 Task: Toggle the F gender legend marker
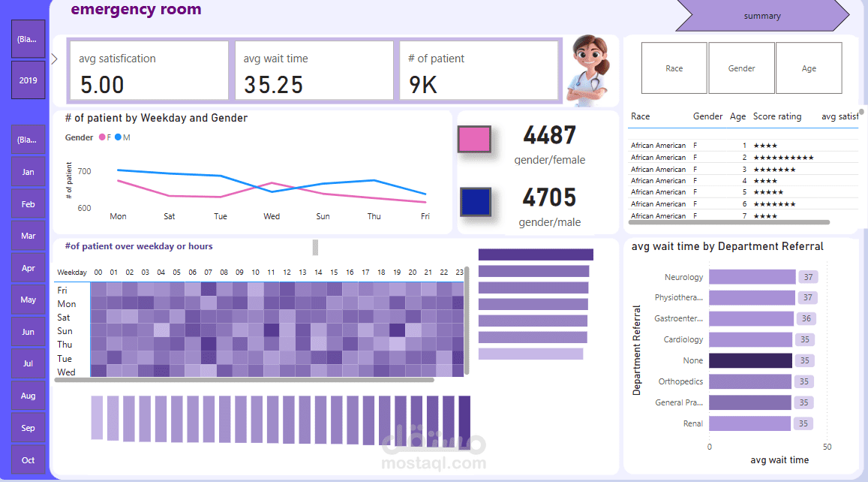click(x=103, y=137)
